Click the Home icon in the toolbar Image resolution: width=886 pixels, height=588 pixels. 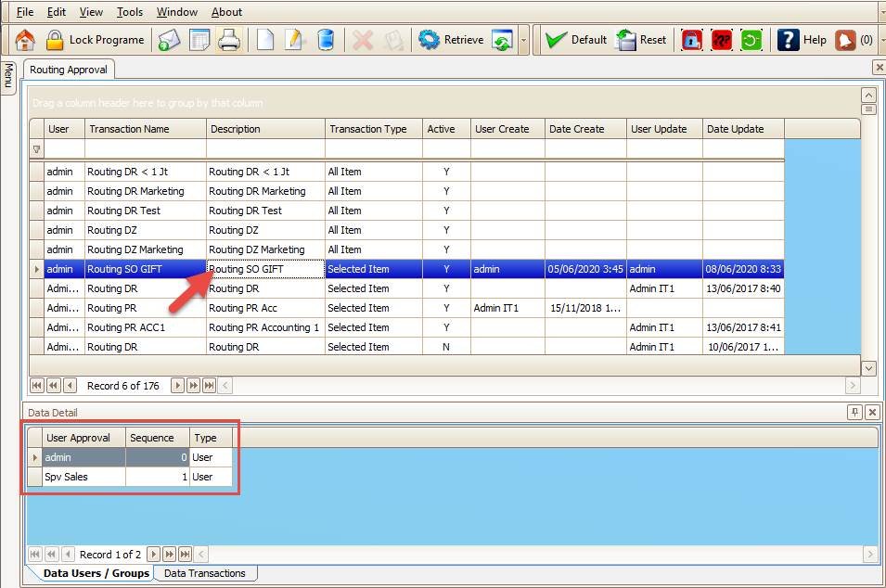click(25, 40)
